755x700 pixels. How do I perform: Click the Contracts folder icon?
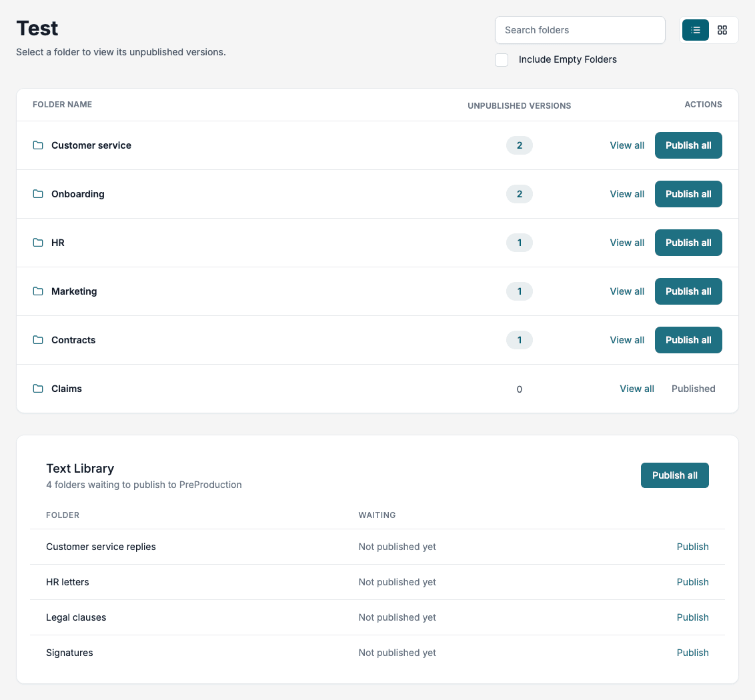[x=38, y=340]
